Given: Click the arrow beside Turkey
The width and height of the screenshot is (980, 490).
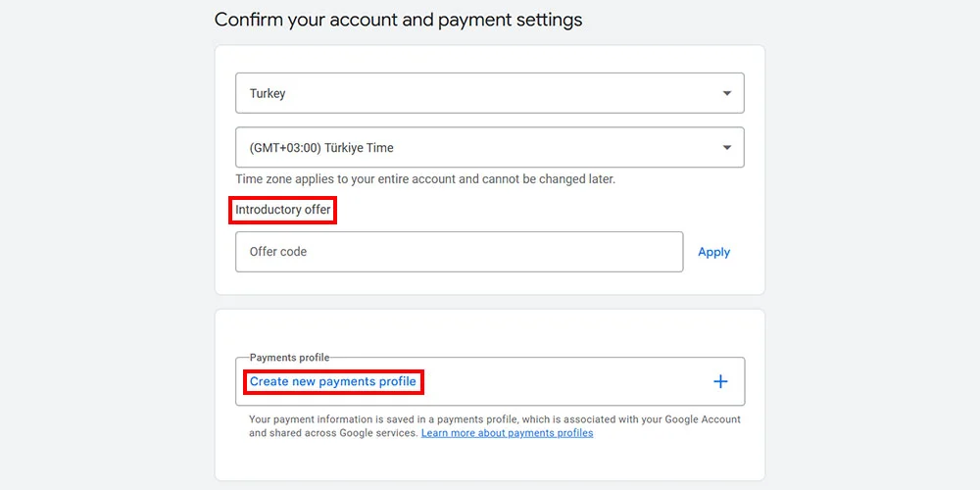Looking at the screenshot, I should (x=726, y=93).
